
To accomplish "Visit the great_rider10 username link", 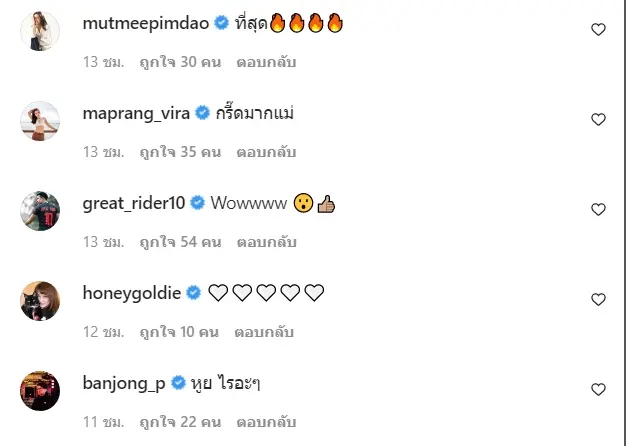I will pos(135,203).
